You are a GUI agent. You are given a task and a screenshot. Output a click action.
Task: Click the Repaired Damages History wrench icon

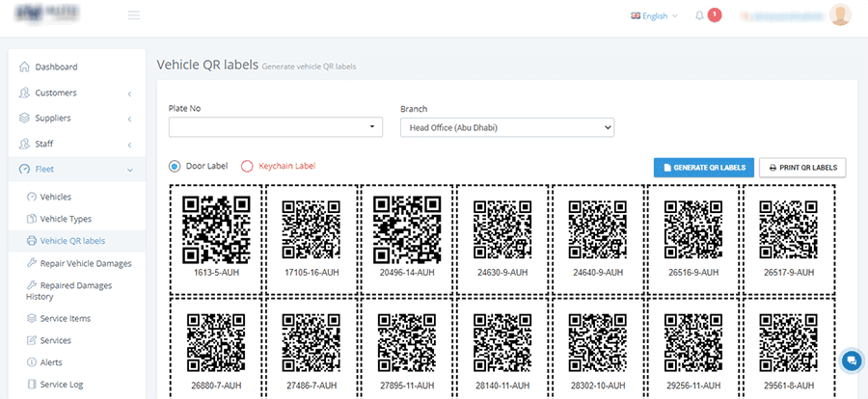31,285
